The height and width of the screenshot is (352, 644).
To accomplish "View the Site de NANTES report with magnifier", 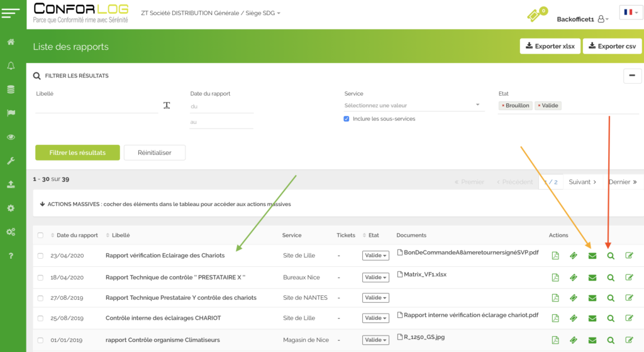I will tap(610, 298).
